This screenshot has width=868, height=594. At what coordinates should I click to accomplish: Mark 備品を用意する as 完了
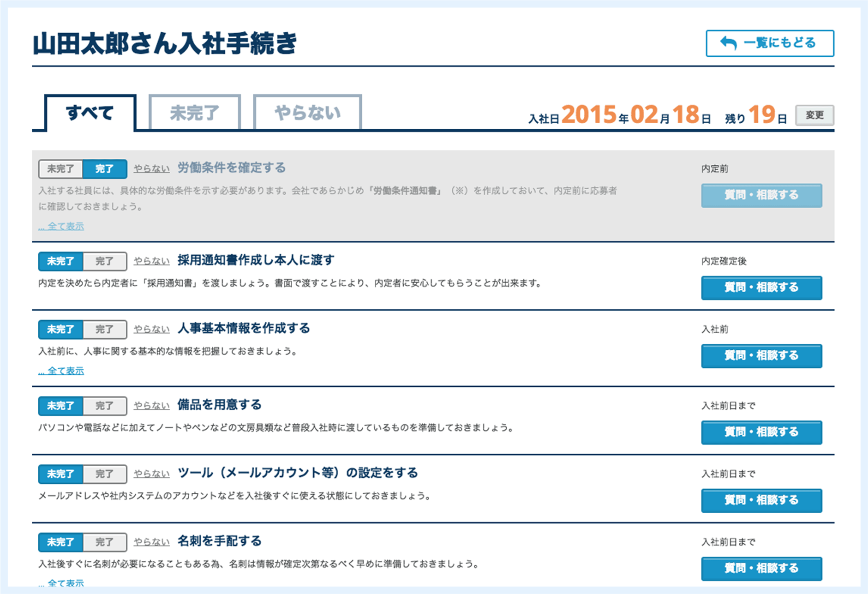(x=105, y=406)
